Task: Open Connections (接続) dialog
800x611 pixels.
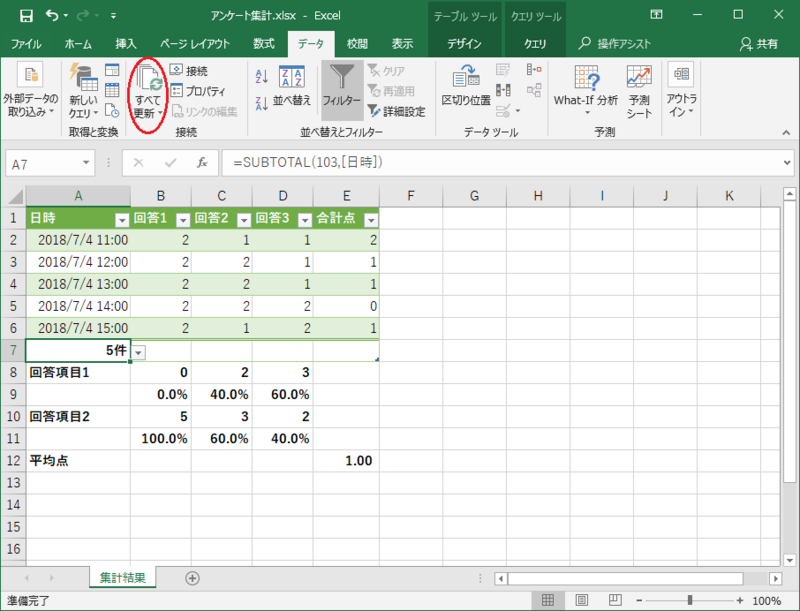Action: click(x=189, y=70)
